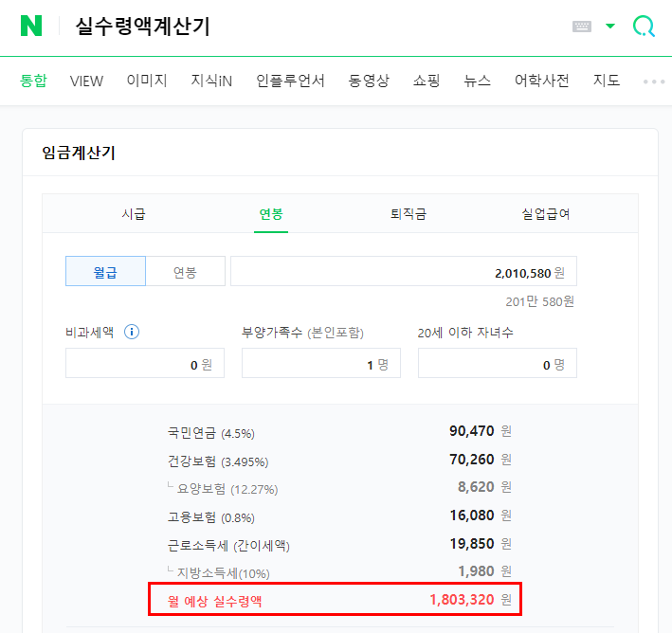Viewport: 672px width, 633px height.
Task: Choose the 연봉 toggle option
Action: tap(185, 271)
